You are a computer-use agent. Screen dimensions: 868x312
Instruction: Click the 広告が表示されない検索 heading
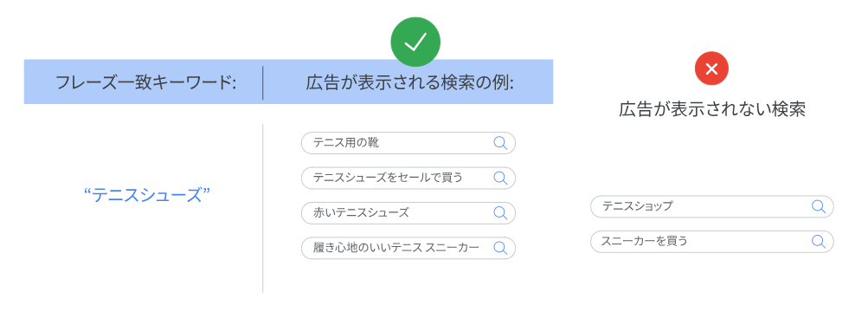pyautogui.click(x=712, y=109)
